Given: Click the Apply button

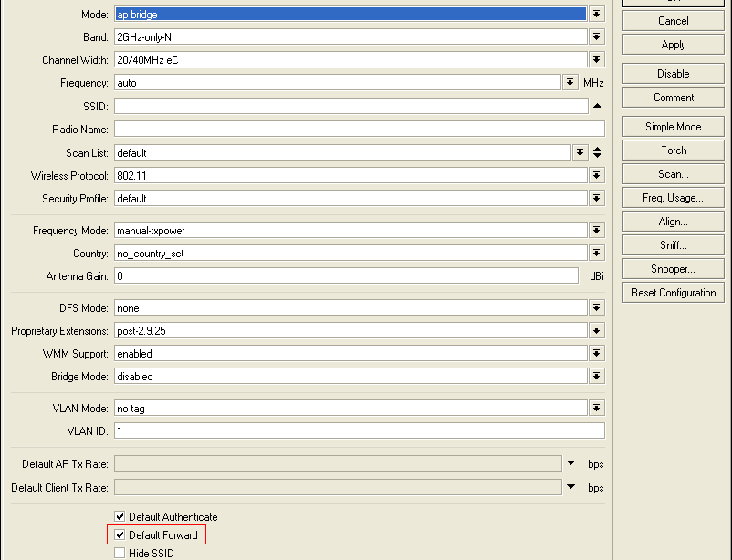Looking at the screenshot, I should [674, 45].
